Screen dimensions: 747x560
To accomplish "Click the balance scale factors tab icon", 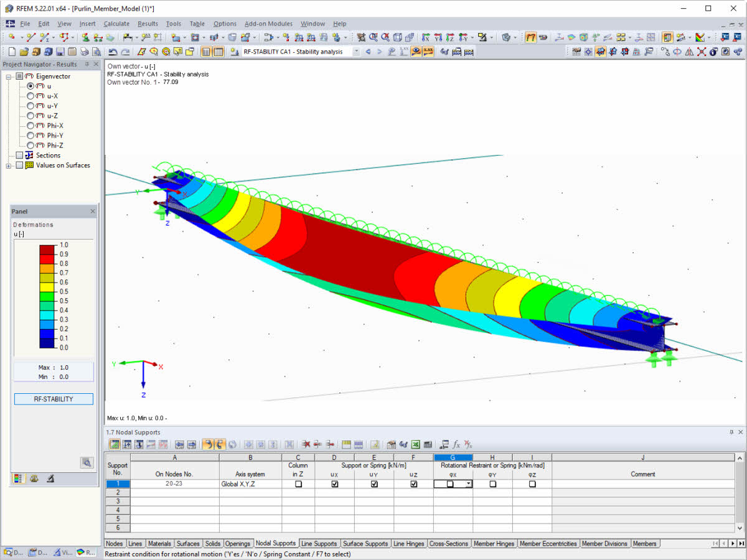I will point(34,478).
